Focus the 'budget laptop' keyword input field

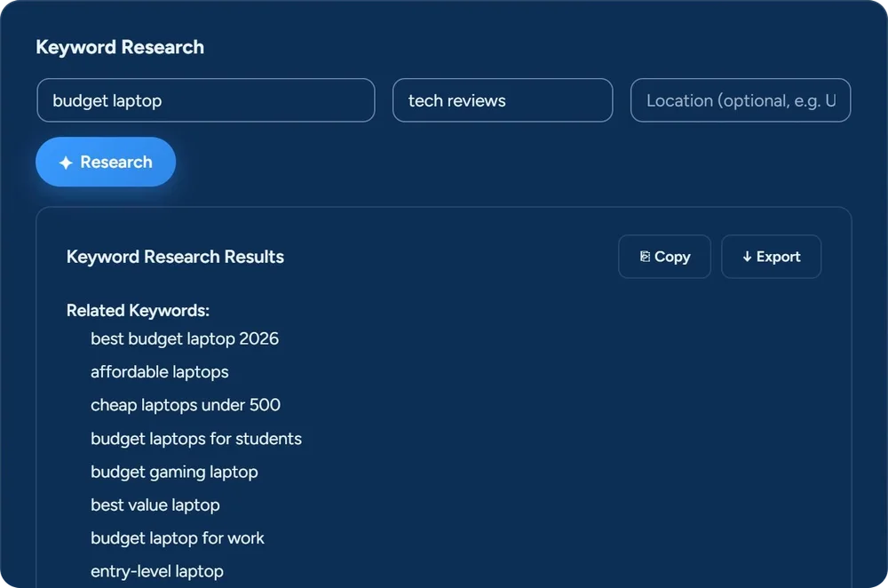[x=206, y=100]
